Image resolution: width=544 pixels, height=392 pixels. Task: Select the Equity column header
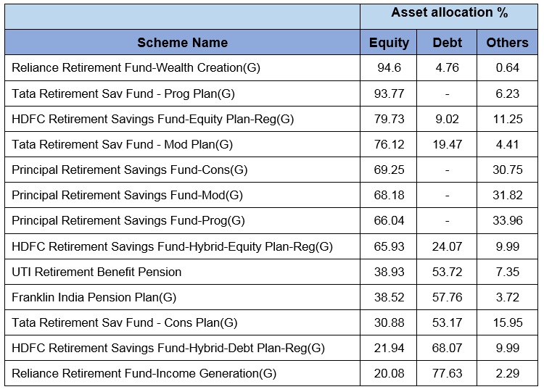tap(389, 43)
